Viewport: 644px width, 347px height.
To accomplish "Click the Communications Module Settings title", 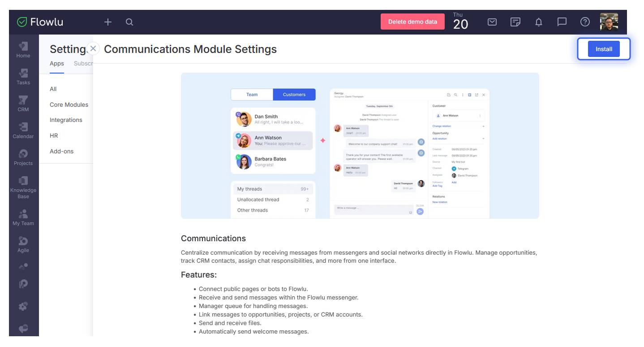I will (x=190, y=49).
